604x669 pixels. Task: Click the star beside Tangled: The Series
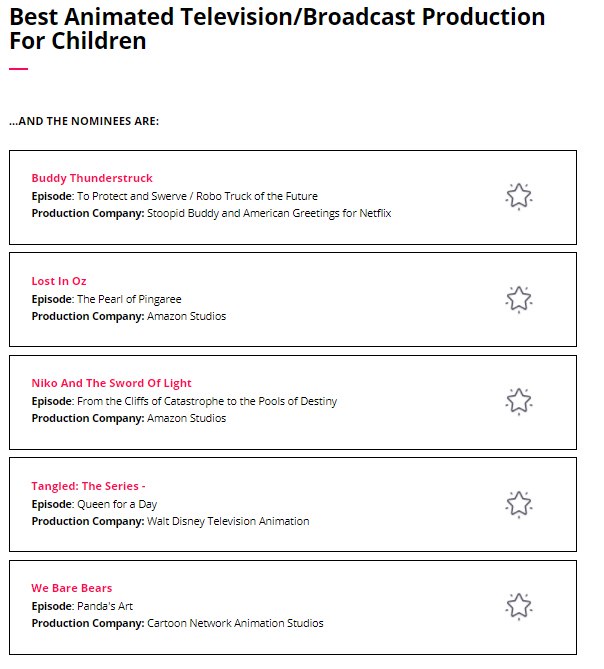tap(518, 503)
